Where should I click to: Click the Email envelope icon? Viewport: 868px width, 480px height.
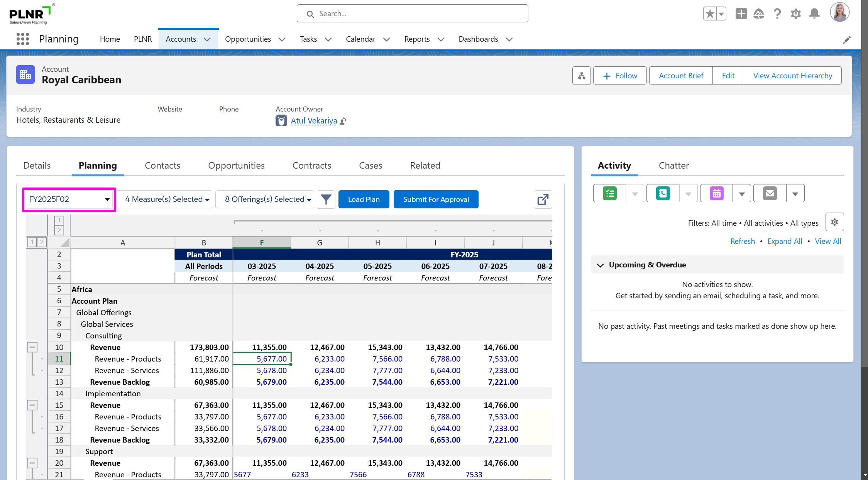[x=770, y=193]
